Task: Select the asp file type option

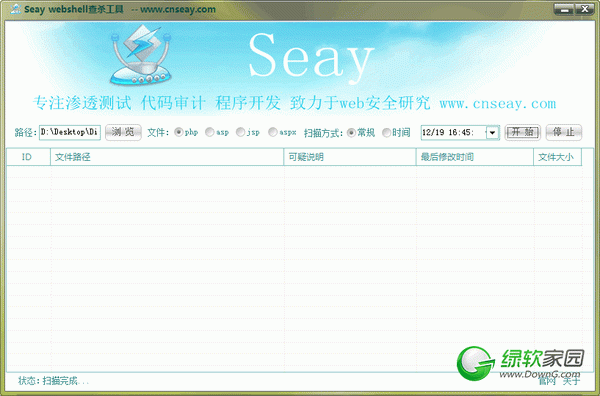Action: [x=210, y=132]
